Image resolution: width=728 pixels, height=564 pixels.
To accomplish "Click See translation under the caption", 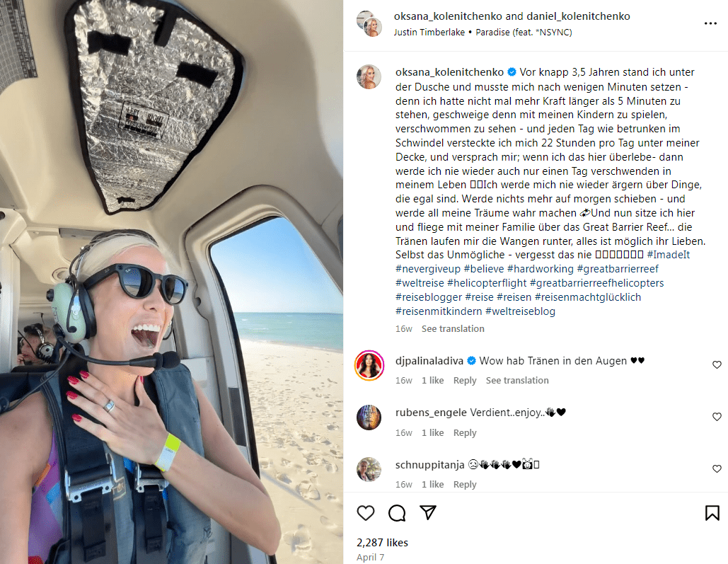I will click(453, 329).
